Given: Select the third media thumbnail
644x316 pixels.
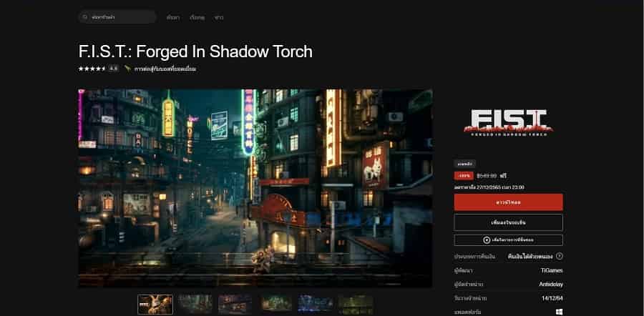Looking at the screenshot, I should click(x=235, y=304).
